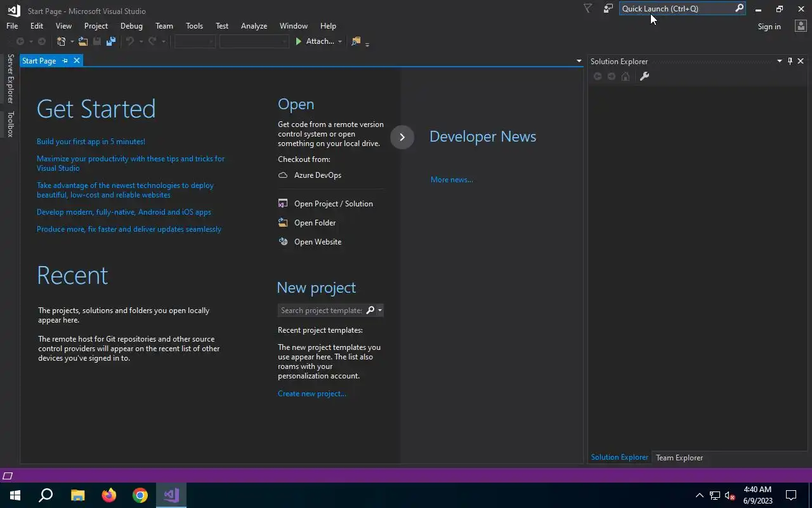Click the Azure DevOps cloud icon
Image resolution: width=812 pixels, height=508 pixels.
pyautogui.click(x=283, y=175)
